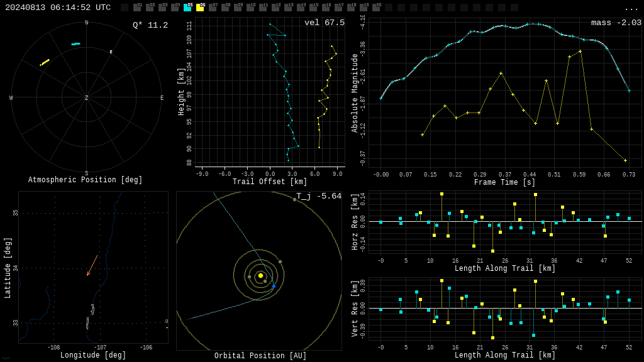Click the T_j -5.64 readout
The image size is (644, 362).
[319, 196]
